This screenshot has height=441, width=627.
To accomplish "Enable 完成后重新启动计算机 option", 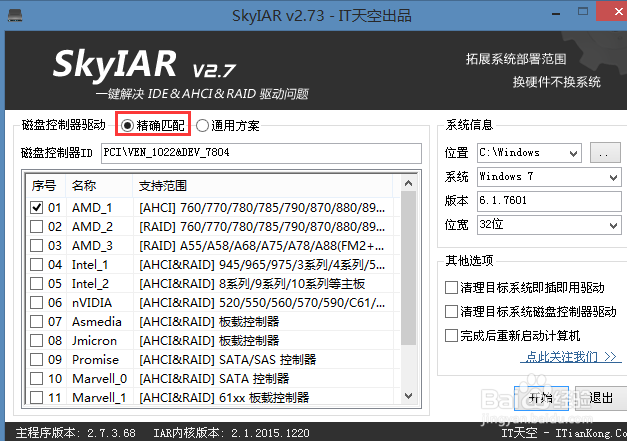I will pos(451,335).
